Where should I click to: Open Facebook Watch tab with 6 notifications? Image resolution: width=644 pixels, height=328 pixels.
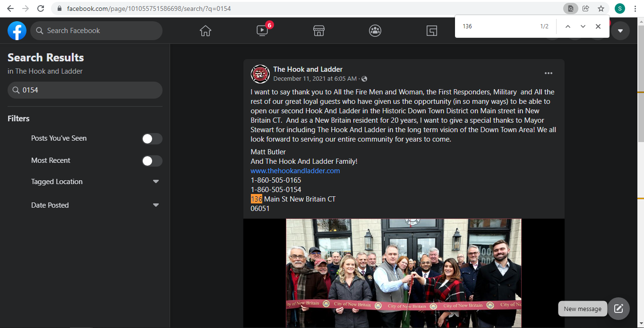point(262,31)
